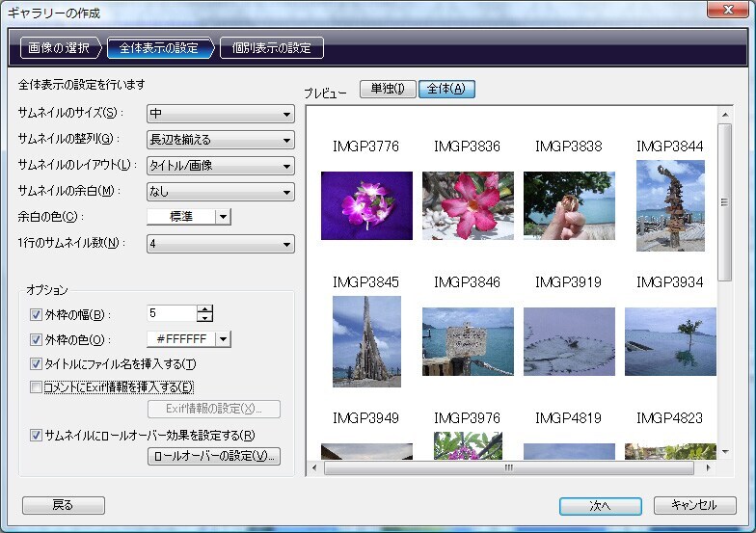Image resolution: width=756 pixels, height=533 pixels.
Task: Increase the border width with up spinner
Action: 204,309
